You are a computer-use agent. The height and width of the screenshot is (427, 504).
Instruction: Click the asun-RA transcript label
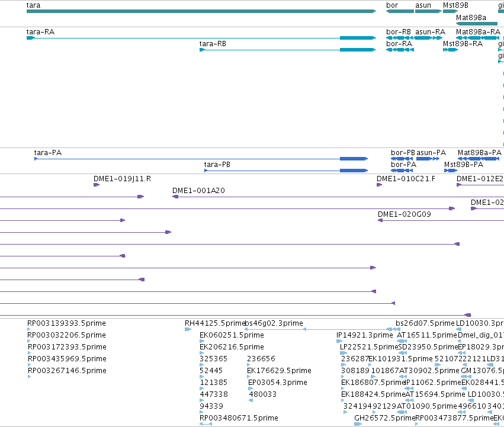pyautogui.click(x=430, y=32)
